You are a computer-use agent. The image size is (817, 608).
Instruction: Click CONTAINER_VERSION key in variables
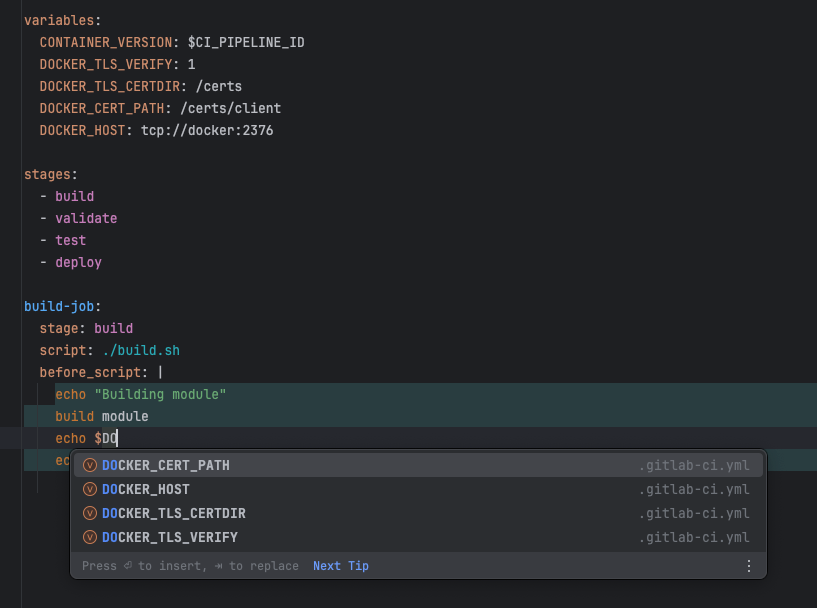106,42
